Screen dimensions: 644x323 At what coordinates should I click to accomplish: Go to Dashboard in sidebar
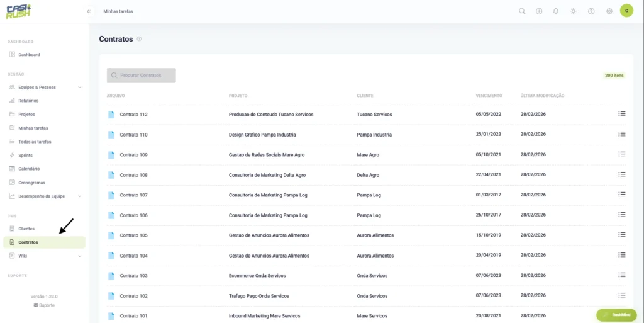point(29,55)
